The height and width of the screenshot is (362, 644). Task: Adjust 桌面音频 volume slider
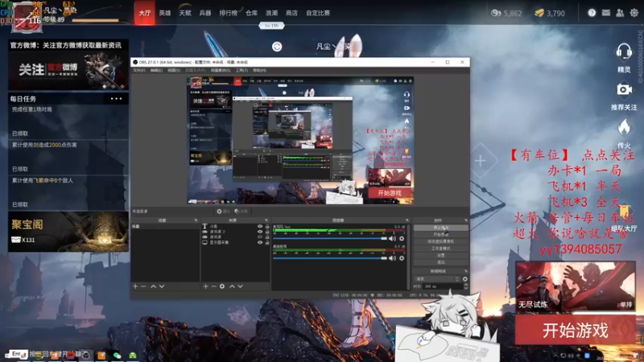330,258
